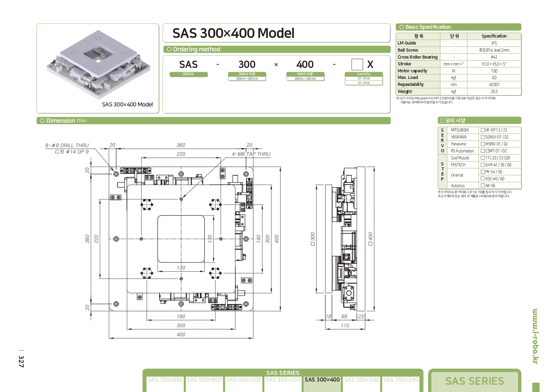The image size is (554, 392).
Task: Check the PK-54 / 56 Oriental checkbox
Action: tap(483, 172)
